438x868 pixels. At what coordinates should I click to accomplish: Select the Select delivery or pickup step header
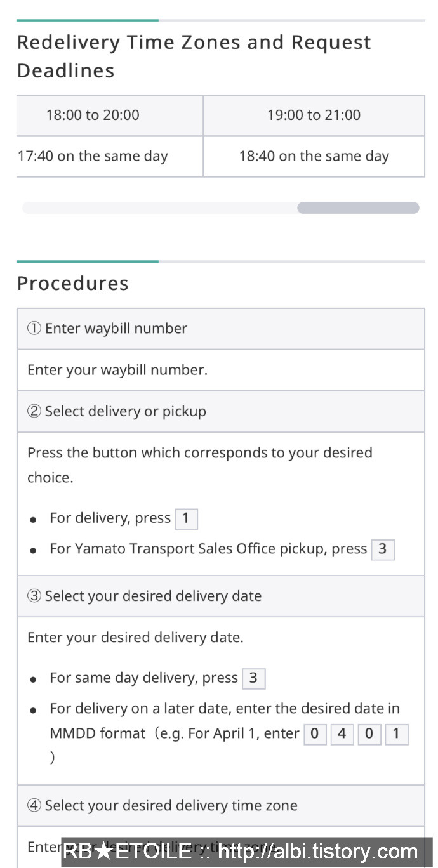coord(221,412)
